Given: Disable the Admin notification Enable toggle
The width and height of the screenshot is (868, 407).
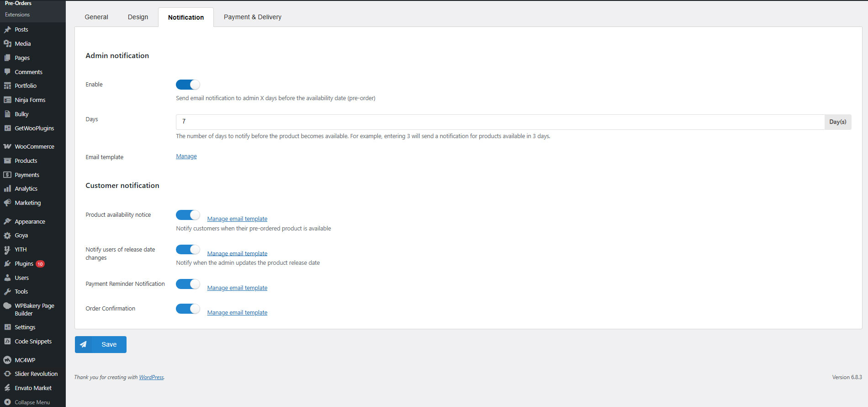Looking at the screenshot, I should 188,85.
